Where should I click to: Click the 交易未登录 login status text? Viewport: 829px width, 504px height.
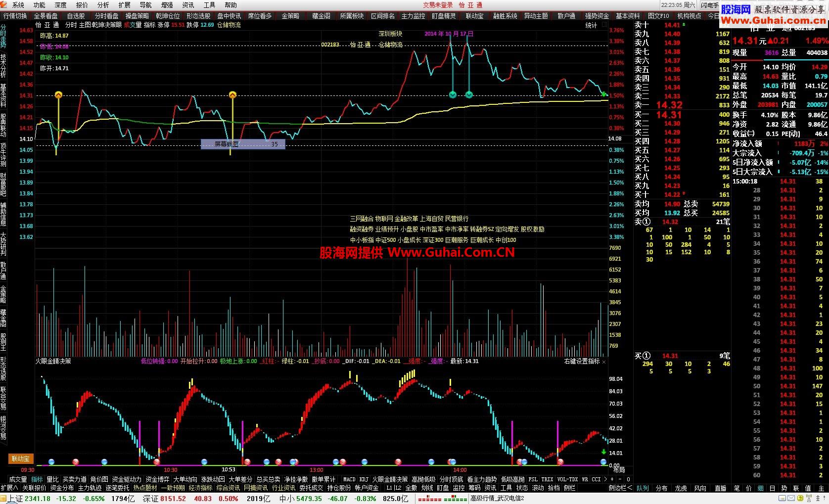coord(438,5)
